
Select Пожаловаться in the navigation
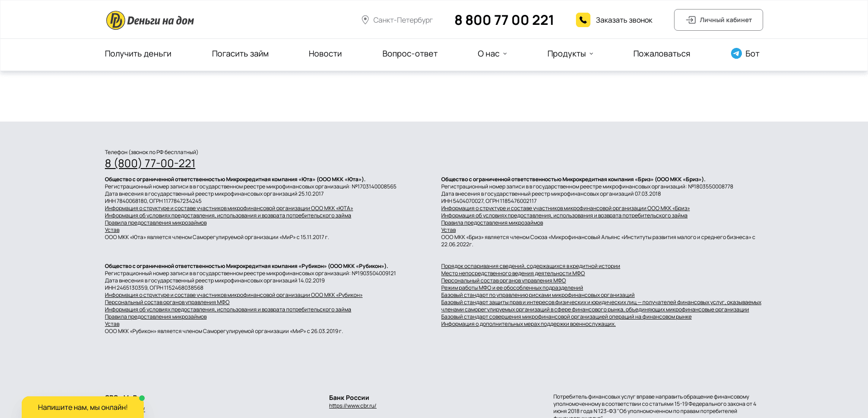pos(661,53)
